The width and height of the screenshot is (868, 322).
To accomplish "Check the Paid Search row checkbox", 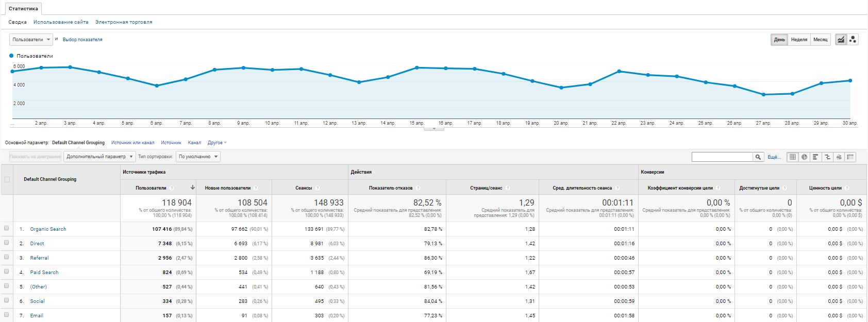I will pyautogui.click(x=6, y=272).
